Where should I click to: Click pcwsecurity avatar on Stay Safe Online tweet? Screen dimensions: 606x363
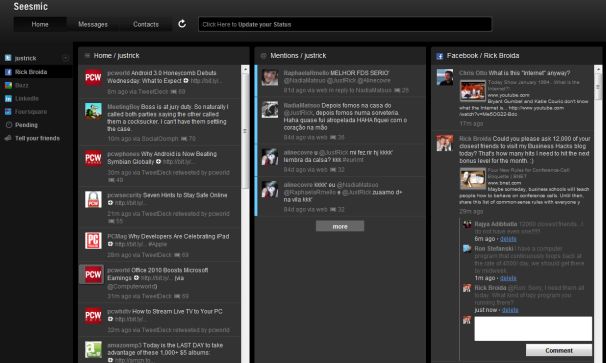[93, 199]
